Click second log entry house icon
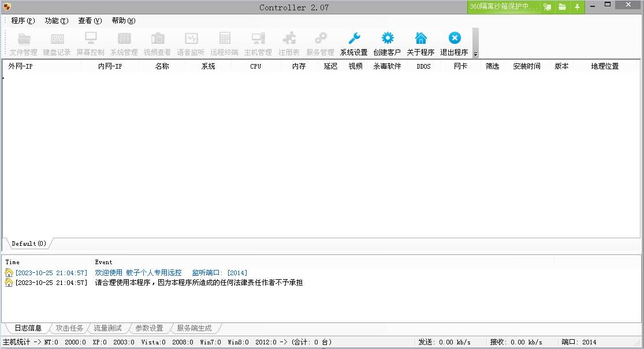 pos(9,282)
